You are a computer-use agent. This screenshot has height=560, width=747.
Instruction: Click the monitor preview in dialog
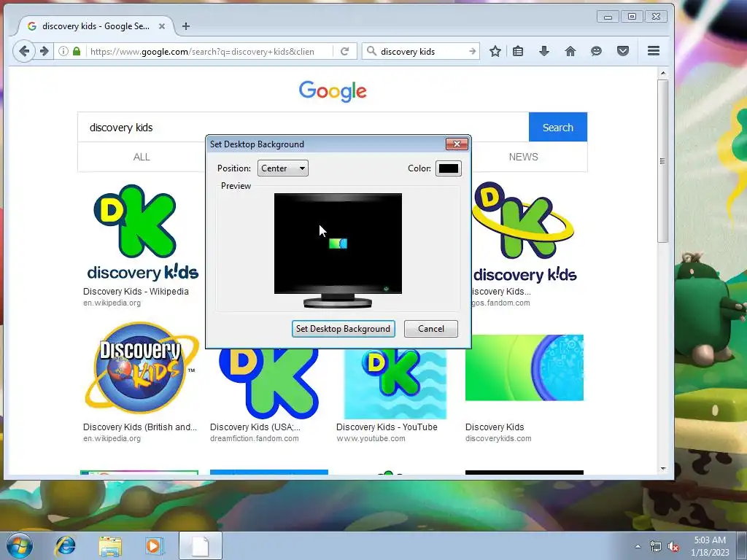tap(338, 250)
